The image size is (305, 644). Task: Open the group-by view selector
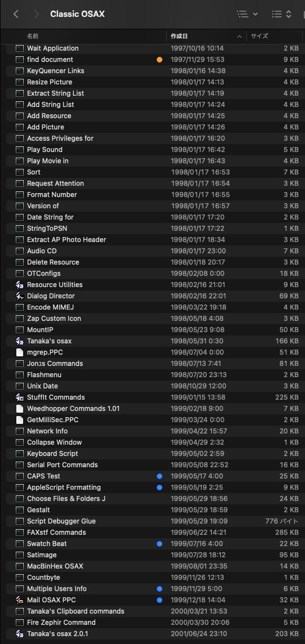pyautogui.click(x=281, y=14)
